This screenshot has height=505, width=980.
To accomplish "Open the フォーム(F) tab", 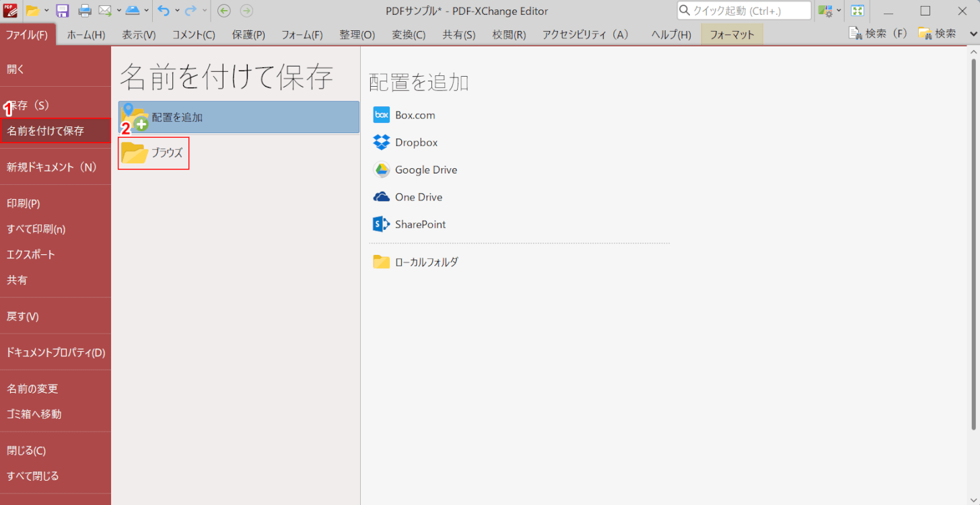I will point(302,34).
